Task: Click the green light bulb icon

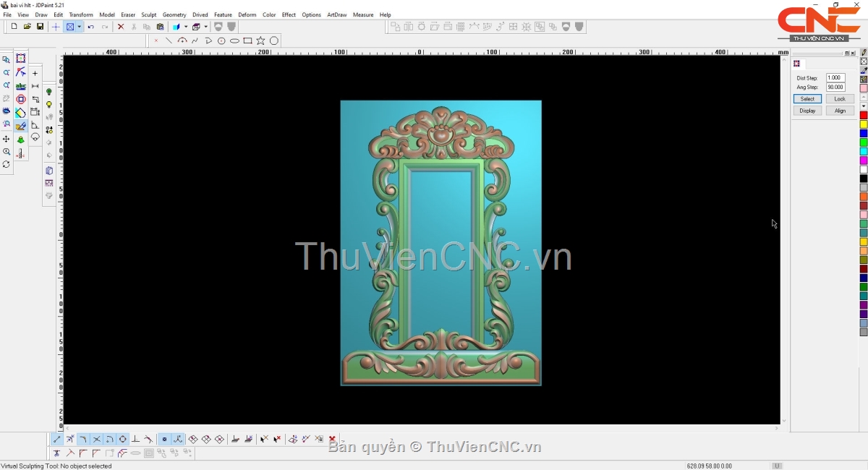Action: click(x=49, y=92)
